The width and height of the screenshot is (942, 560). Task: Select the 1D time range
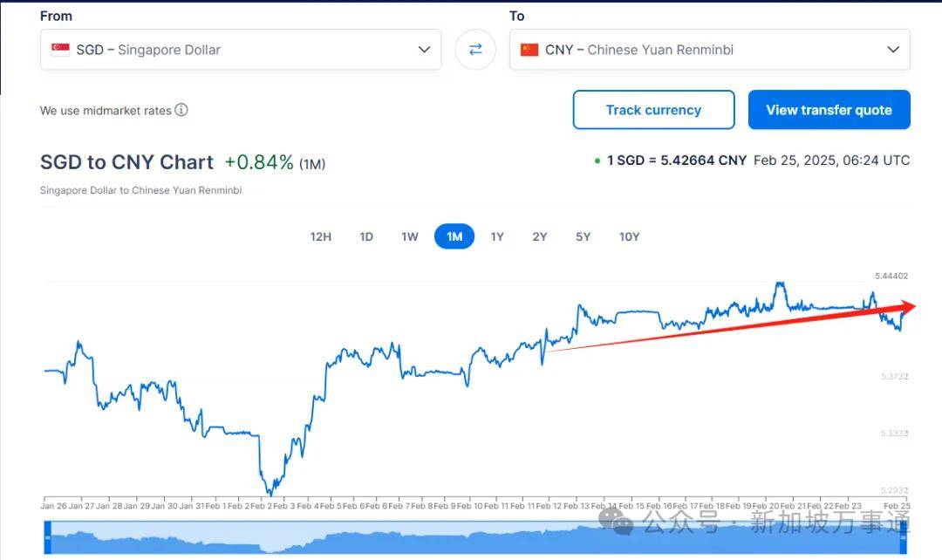pos(366,236)
